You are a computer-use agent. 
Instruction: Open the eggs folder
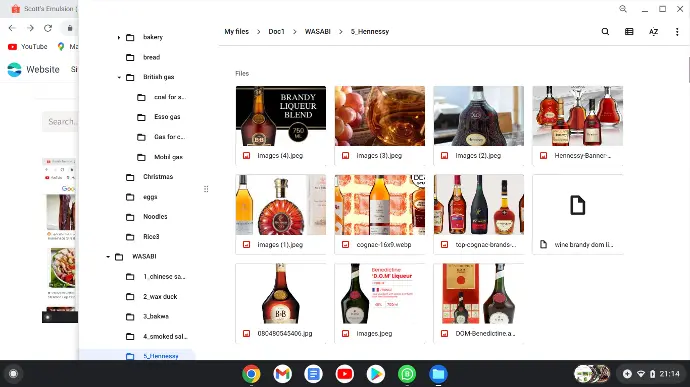[x=150, y=197]
